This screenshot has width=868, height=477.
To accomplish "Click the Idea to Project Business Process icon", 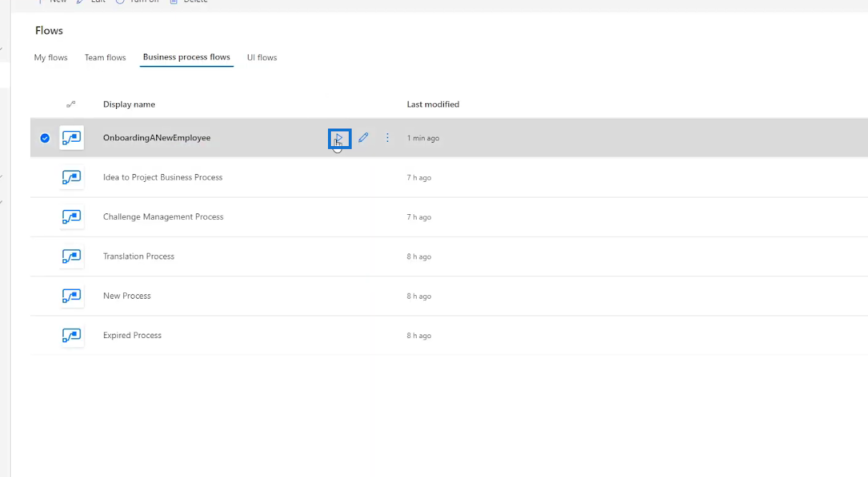I will tap(72, 177).
